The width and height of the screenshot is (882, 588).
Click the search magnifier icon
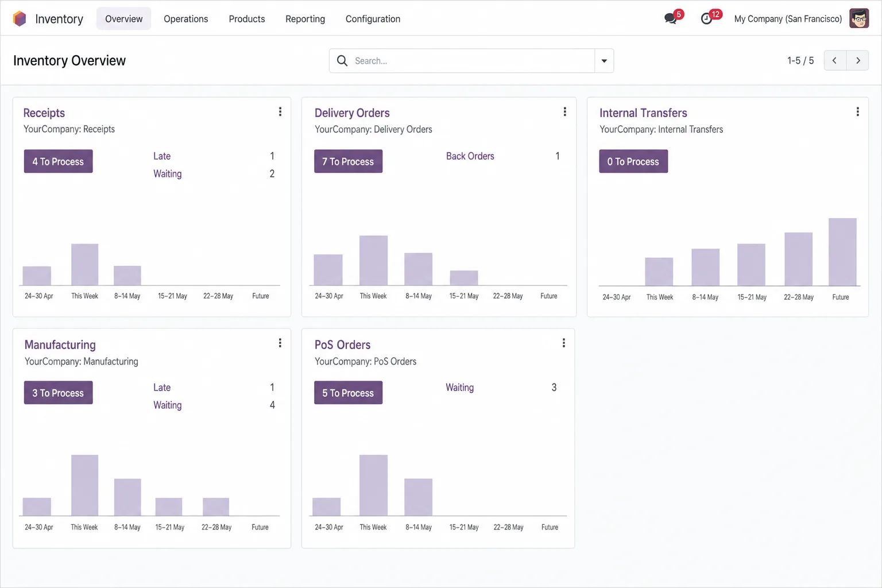(342, 61)
